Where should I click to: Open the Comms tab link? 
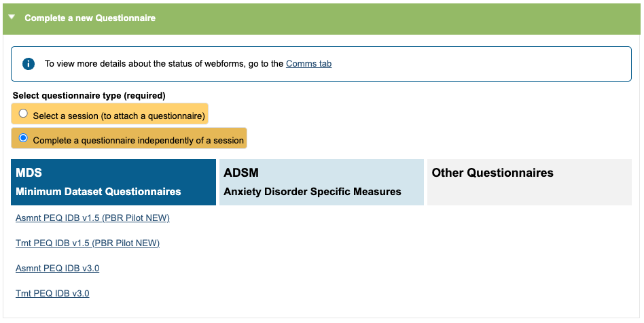[x=308, y=64]
